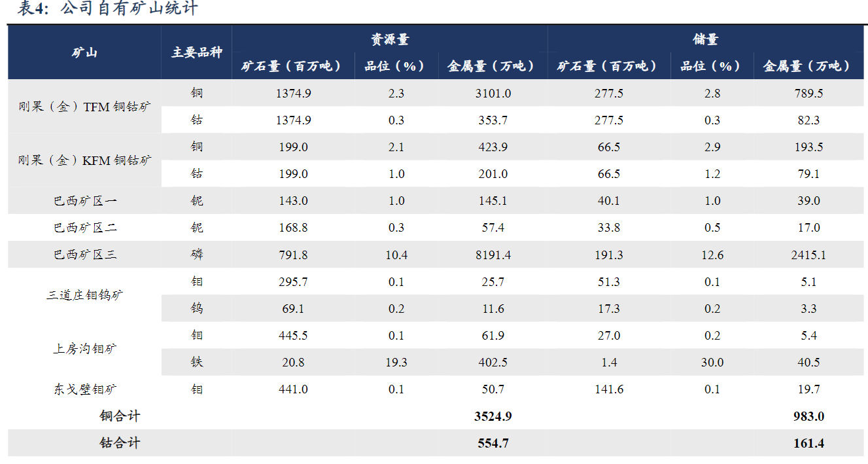Click the table title 表4: 公司自有矿山统计

[x=107, y=9]
